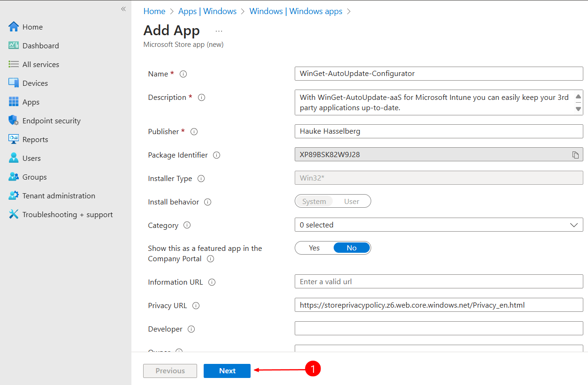Set Install behavior to System

click(x=314, y=201)
